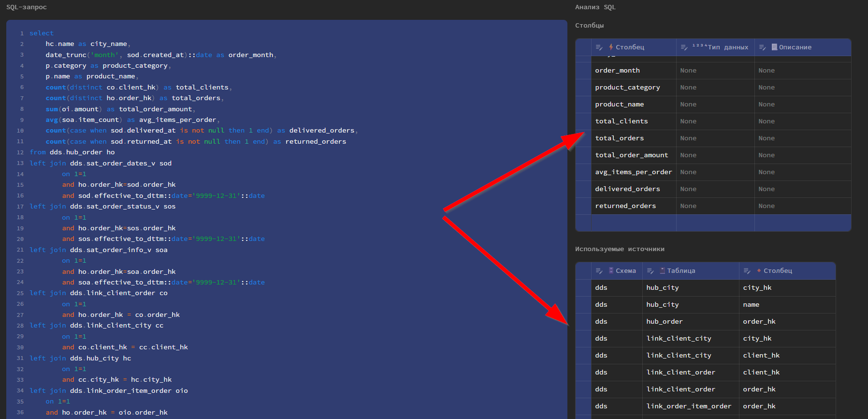The height and width of the screenshot is (419, 868).
Task: Select the total_orders column cell
Action: tap(634, 138)
